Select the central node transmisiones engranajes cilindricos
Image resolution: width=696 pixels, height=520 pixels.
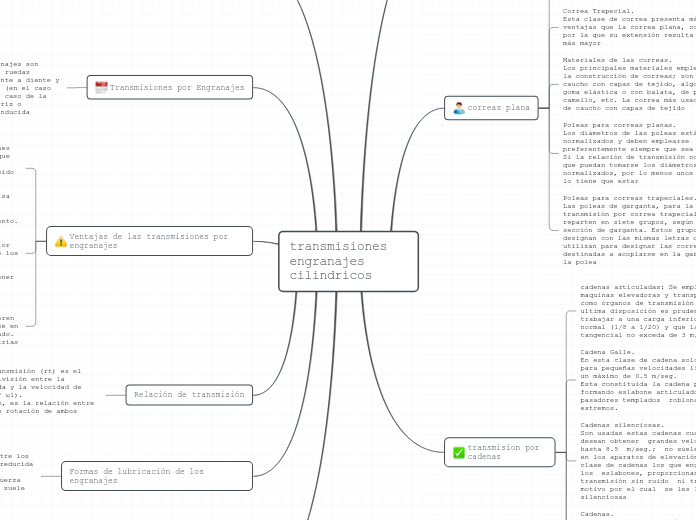[348, 261]
